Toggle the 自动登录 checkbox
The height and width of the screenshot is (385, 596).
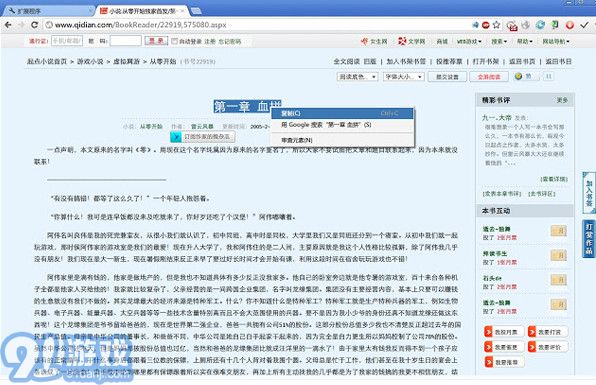click(x=174, y=41)
